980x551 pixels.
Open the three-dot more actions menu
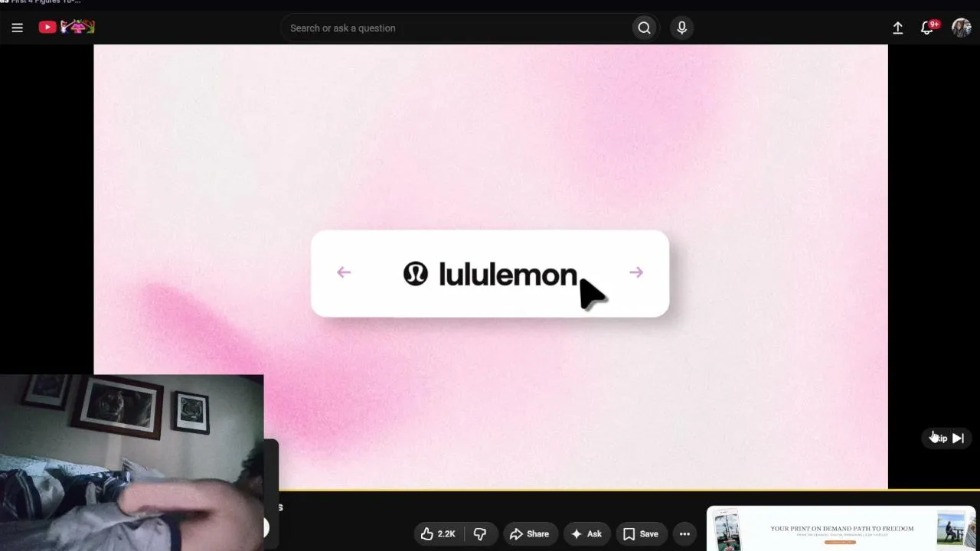click(684, 534)
